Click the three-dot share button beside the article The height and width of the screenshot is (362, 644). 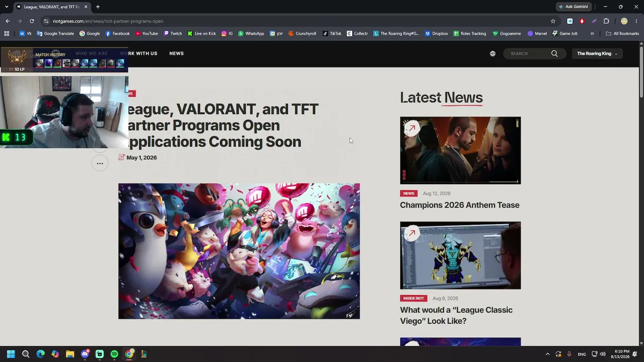100,163
